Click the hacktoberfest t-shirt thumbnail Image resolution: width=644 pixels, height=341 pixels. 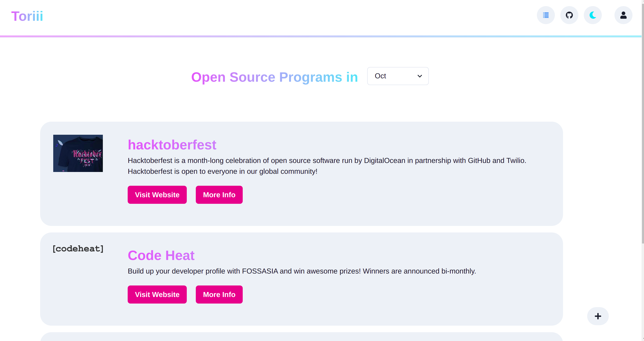78,153
